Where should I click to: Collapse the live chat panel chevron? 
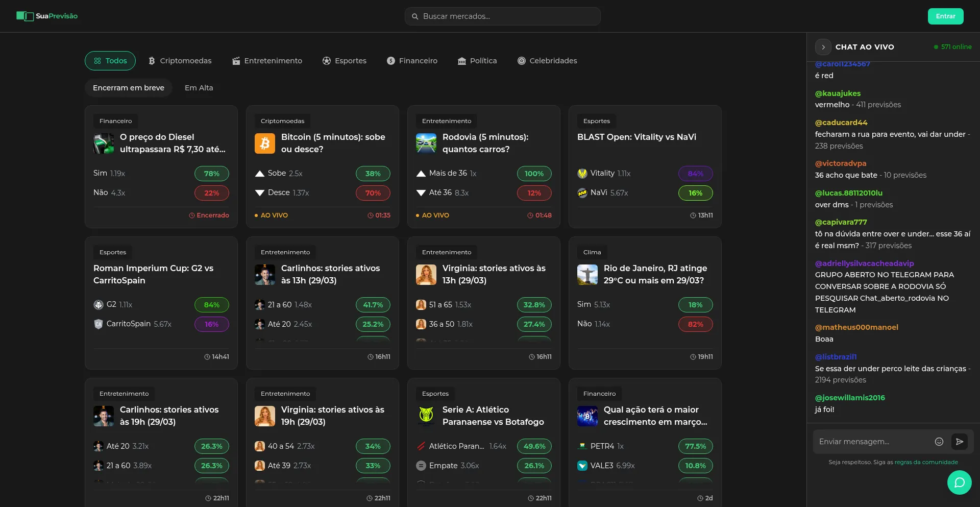click(823, 47)
